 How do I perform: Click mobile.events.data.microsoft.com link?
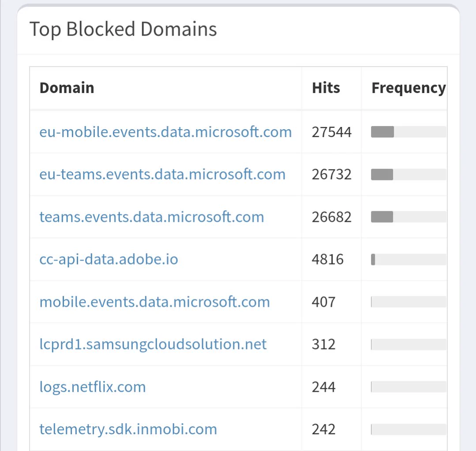[x=154, y=302]
